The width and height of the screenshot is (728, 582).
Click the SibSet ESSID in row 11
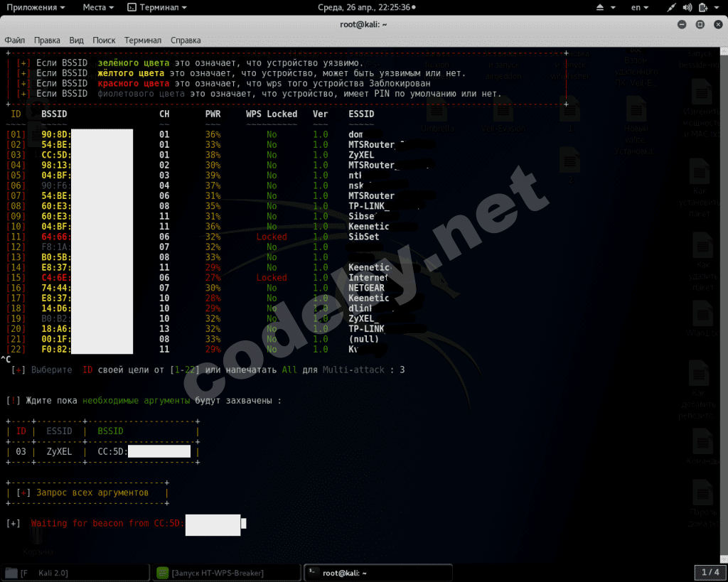click(x=363, y=237)
